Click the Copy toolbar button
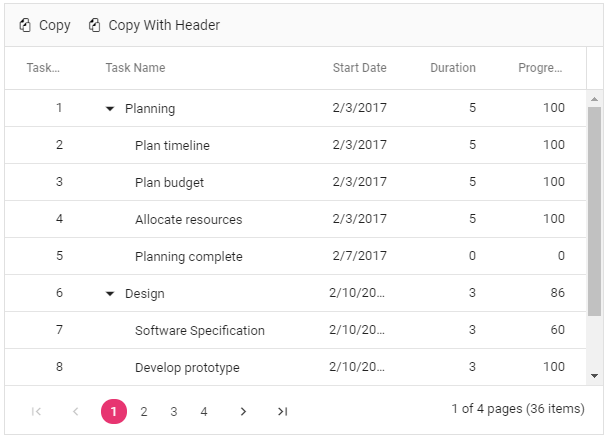608x440 pixels. coord(45,25)
